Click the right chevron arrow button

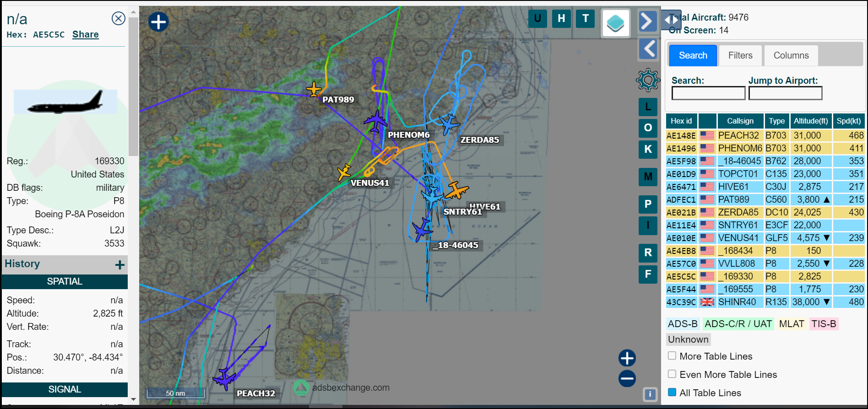pos(647,21)
